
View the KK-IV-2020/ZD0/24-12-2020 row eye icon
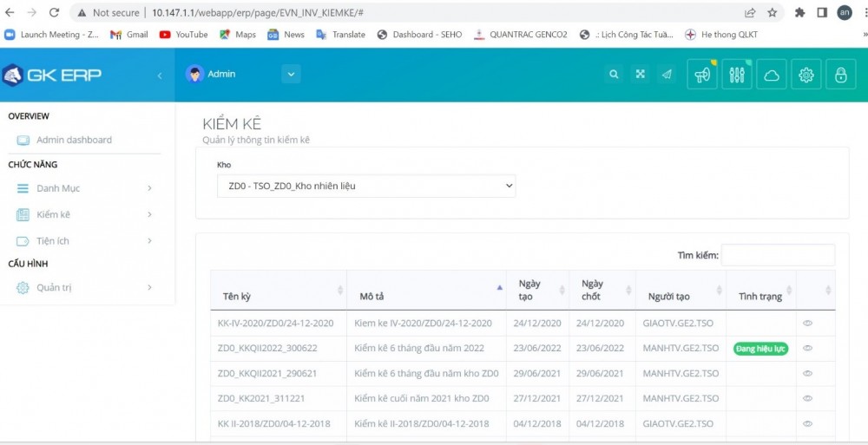[807, 323]
